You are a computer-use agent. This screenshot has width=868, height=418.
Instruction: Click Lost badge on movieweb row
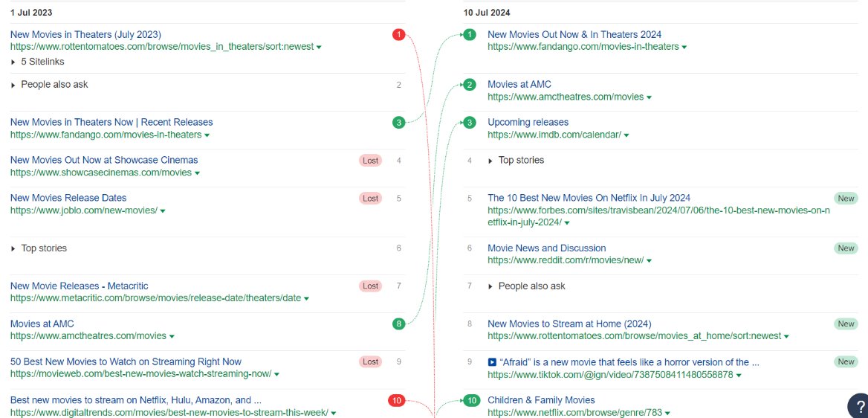(370, 362)
